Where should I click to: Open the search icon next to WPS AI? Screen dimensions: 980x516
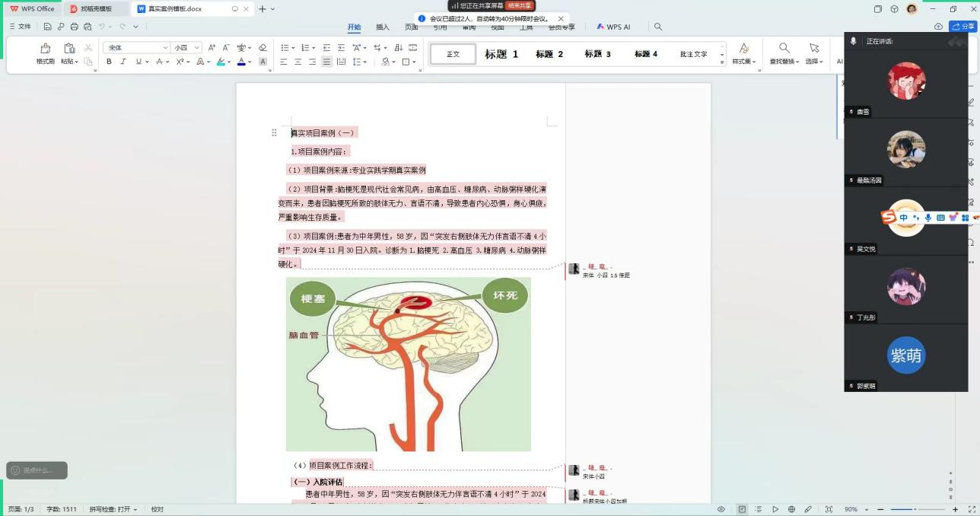point(658,27)
